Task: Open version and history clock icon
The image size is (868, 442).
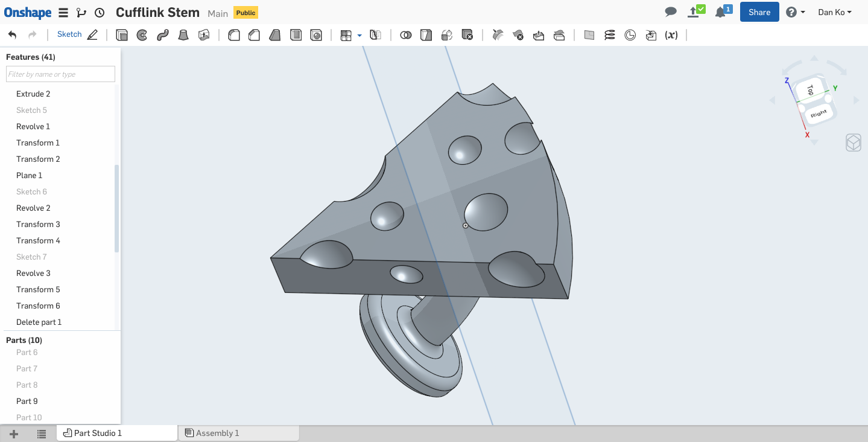Action: click(x=100, y=13)
